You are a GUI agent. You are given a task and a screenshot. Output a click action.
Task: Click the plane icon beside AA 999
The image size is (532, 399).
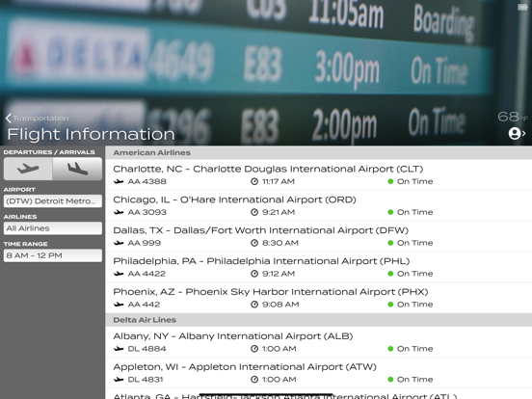(x=119, y=243)
